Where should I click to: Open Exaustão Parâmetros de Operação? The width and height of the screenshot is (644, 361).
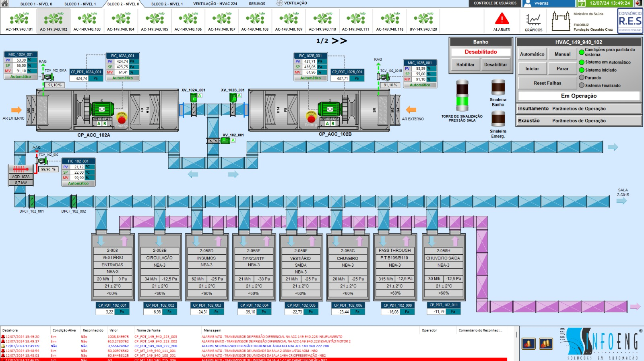[579, 120]
